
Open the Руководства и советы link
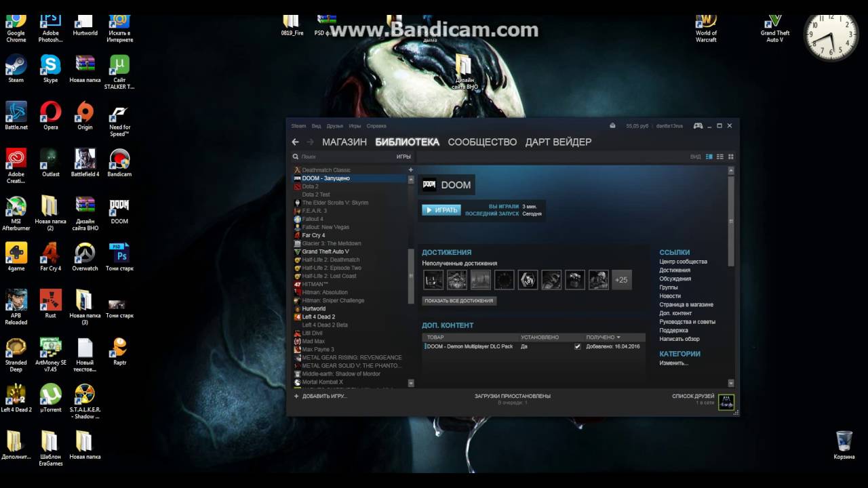687,322
